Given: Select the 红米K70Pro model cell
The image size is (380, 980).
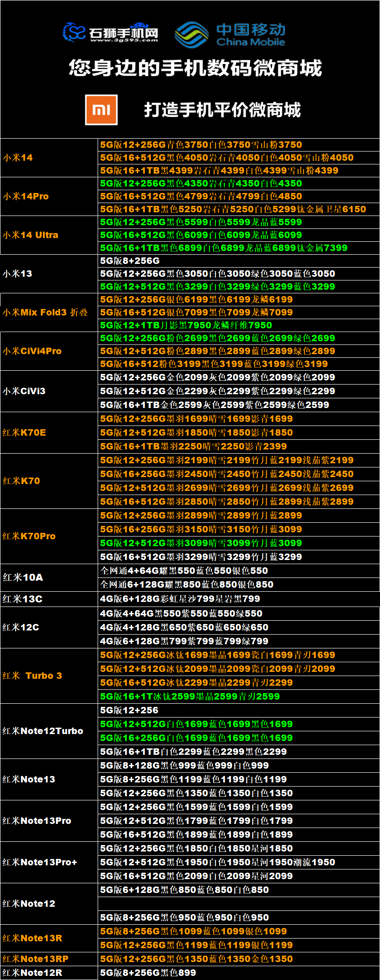Looking at the screenshot, I should tap(29, 536).
